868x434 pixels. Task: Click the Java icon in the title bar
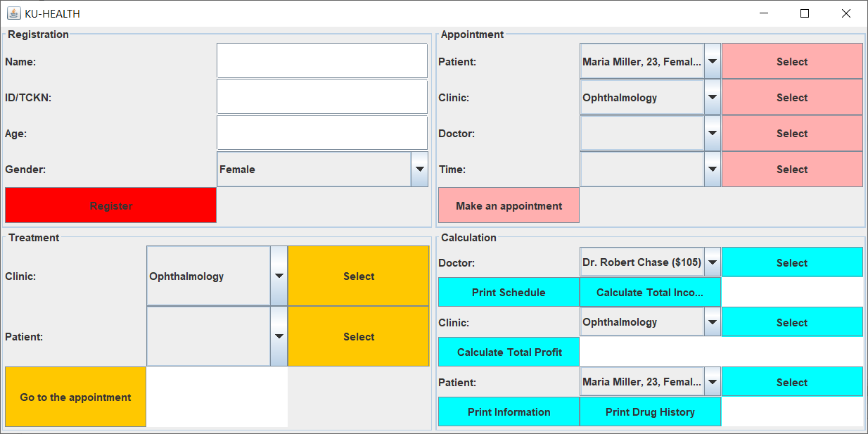[13, 13]
